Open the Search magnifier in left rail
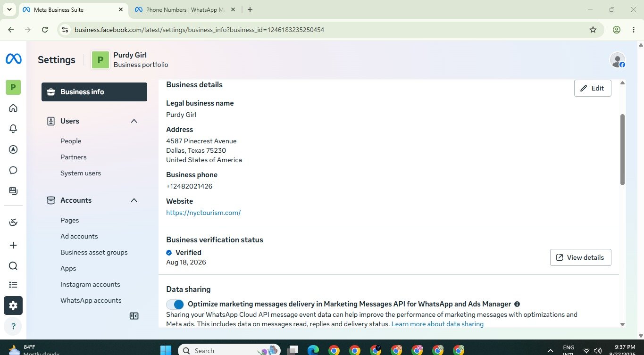 pos(13,266)
